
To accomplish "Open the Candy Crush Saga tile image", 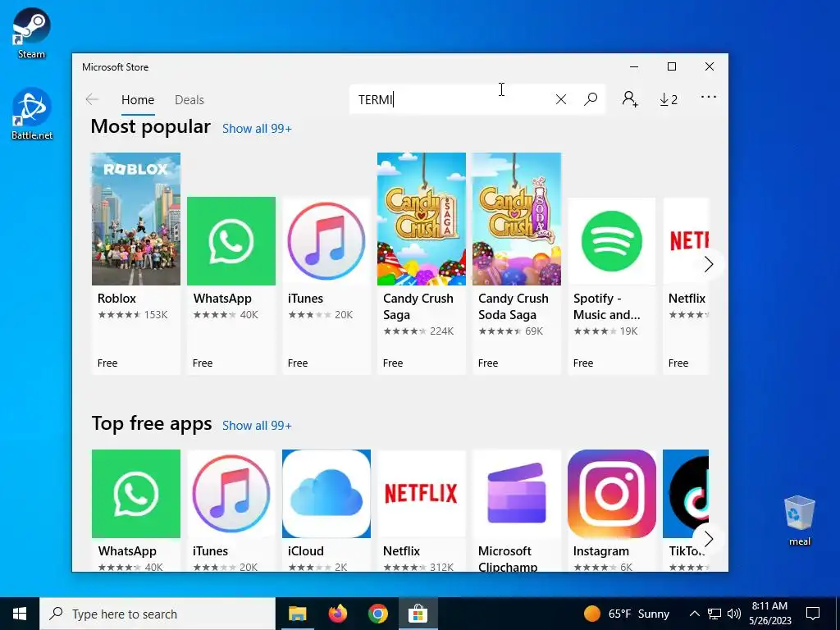I will point(422,218).
